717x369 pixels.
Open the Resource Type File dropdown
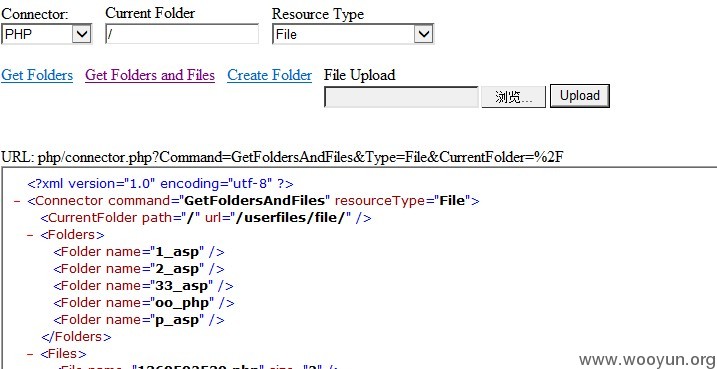[353, 34]
